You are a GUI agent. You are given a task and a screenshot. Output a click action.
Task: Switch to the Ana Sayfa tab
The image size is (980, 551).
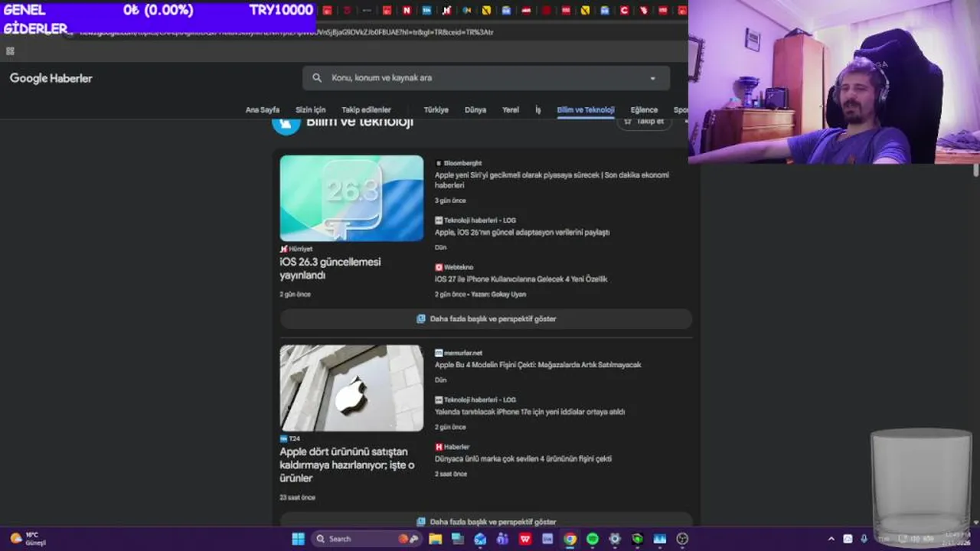(x=263, y=109)
